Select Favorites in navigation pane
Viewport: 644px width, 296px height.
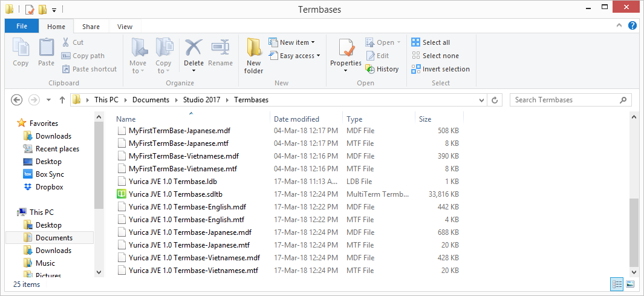[44, 123]
